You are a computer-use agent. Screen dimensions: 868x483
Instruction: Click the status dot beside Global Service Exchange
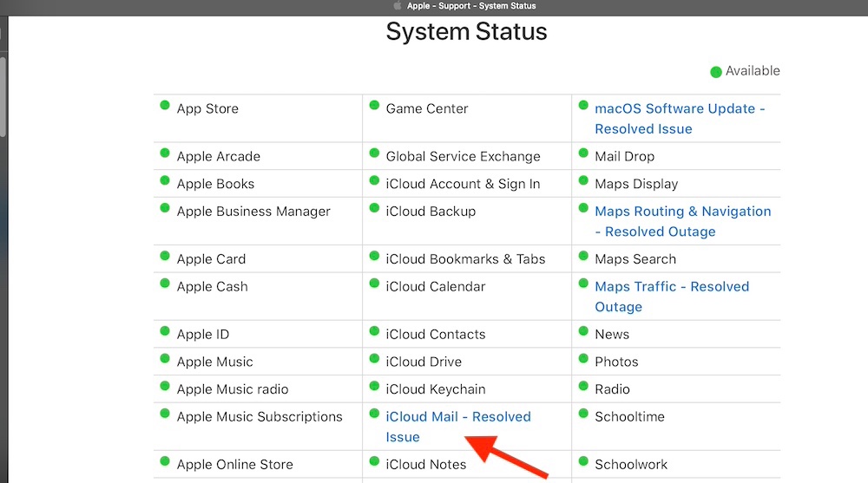coord(374,153)
